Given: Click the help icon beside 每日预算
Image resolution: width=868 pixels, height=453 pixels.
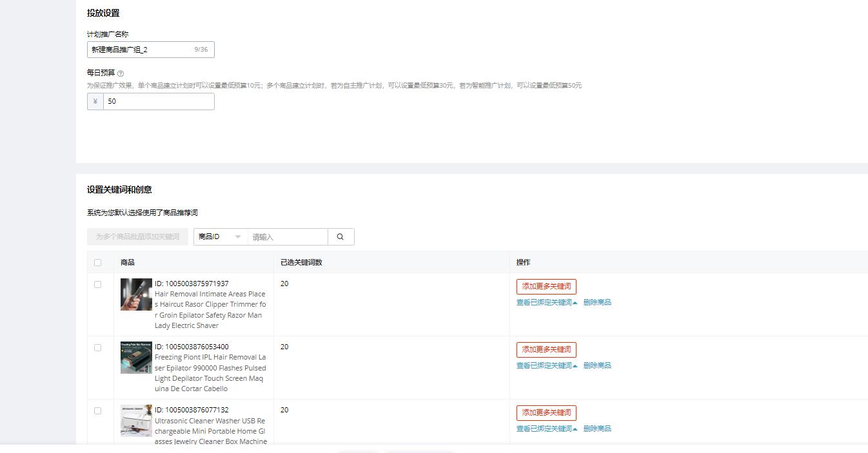Looking at the screenshot, I should [121, 73].
